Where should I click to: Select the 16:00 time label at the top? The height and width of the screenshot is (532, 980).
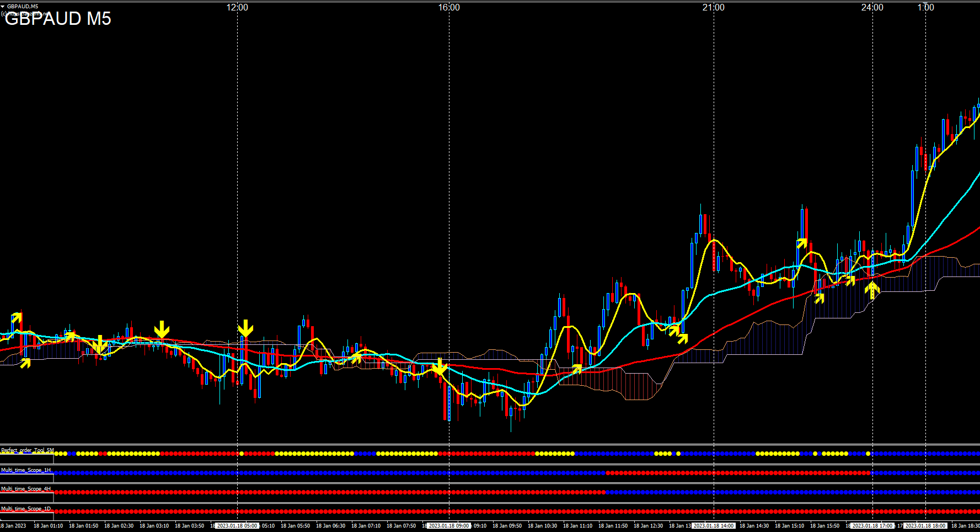click(449, 7)
